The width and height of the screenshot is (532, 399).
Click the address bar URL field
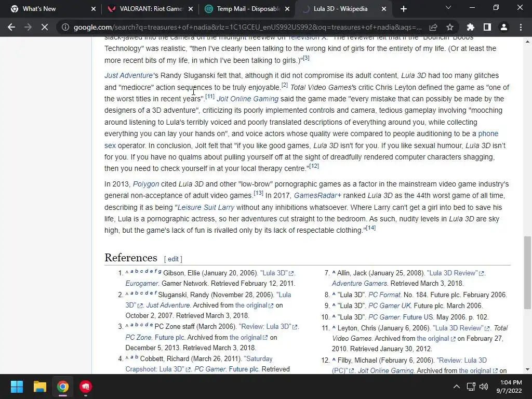(x=248, y=27)
